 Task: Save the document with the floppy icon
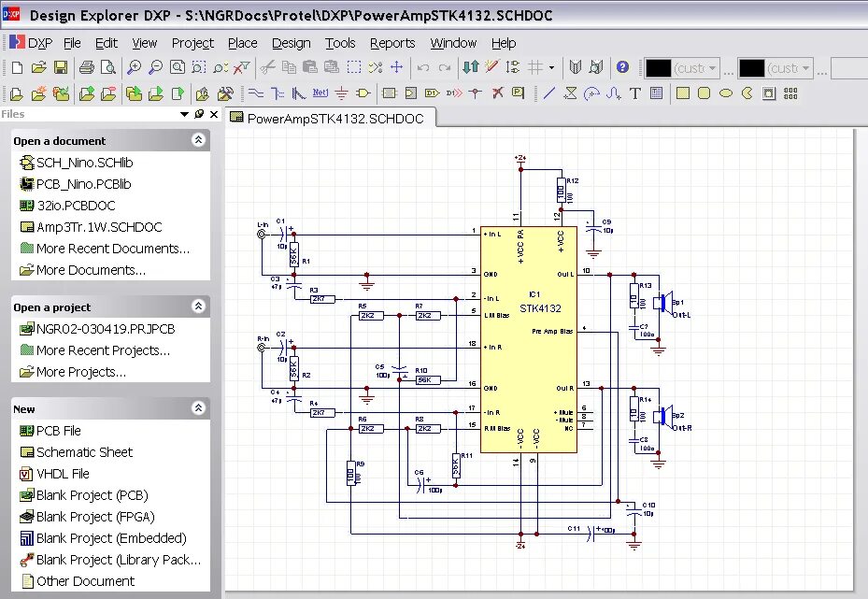61,67
